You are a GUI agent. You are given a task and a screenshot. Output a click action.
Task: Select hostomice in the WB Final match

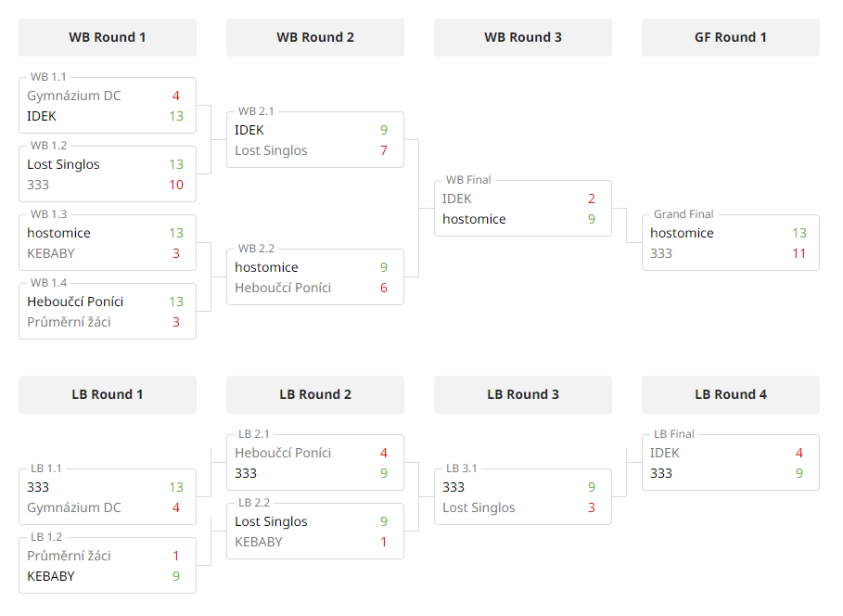pyautogui.click(x=474, y=219)
